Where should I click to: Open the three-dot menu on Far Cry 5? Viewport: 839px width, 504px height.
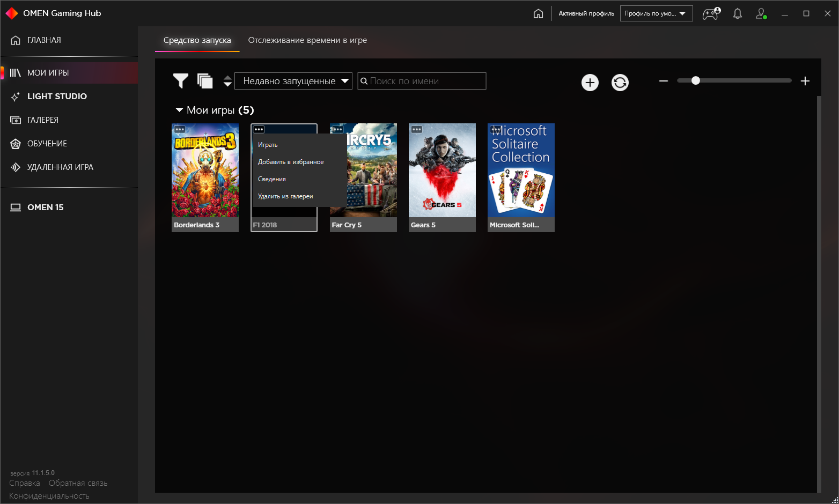[x=337, y=129]
